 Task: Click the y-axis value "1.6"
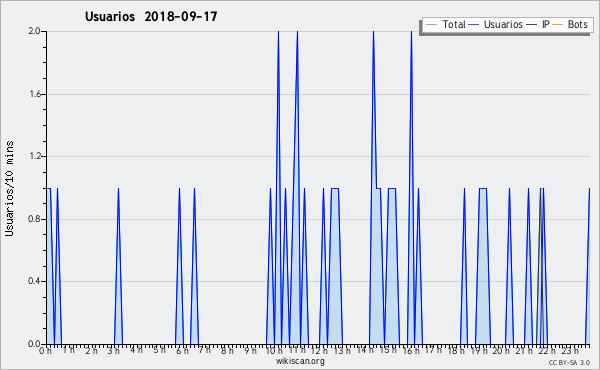click(x=34, y=94)
